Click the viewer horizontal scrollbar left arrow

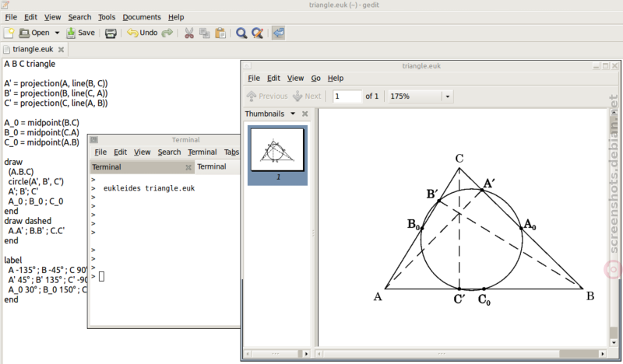[x=319, y=354]
